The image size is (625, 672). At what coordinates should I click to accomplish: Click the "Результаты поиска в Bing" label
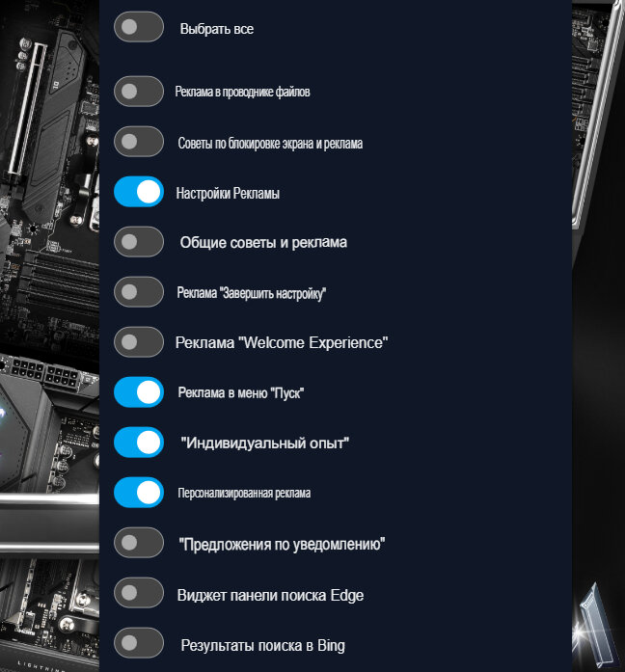pyautogui.click(x=262, y=645)
